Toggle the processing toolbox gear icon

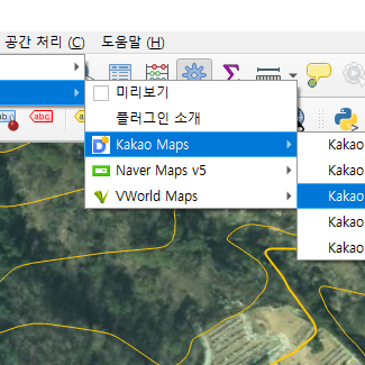pos(194,71)
